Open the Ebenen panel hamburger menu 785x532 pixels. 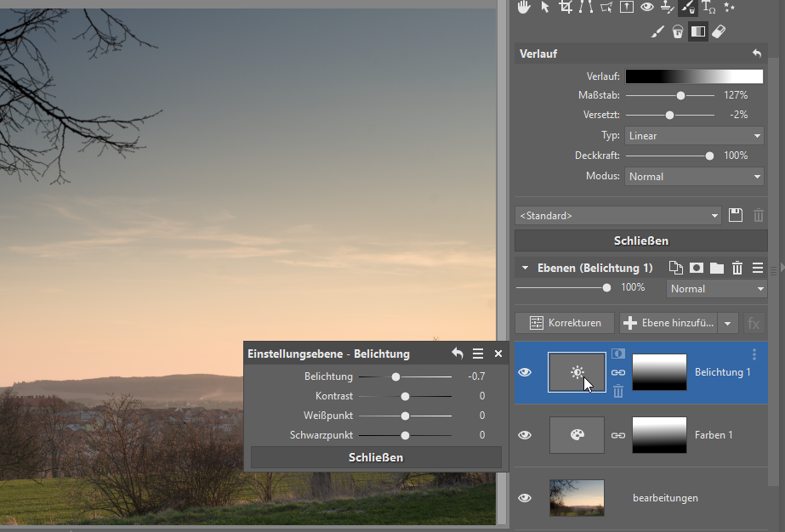(757, 268)
